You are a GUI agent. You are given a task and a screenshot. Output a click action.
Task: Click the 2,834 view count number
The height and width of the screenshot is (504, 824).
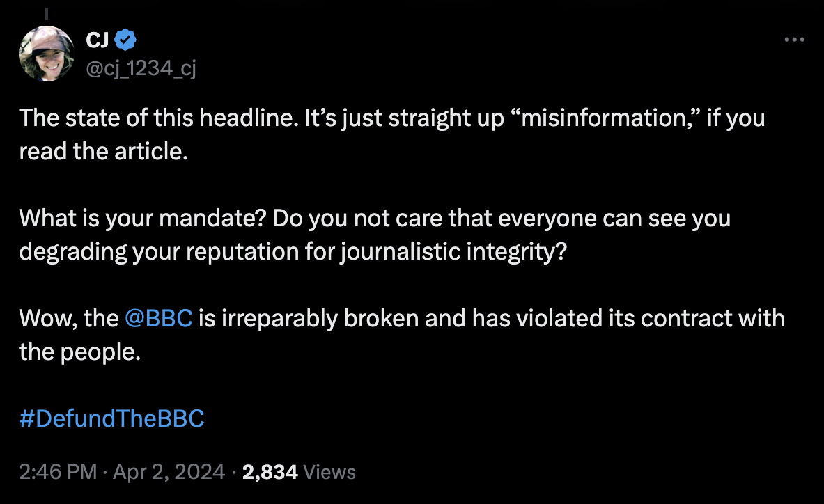pyautogui.click(x=270, y=472)
